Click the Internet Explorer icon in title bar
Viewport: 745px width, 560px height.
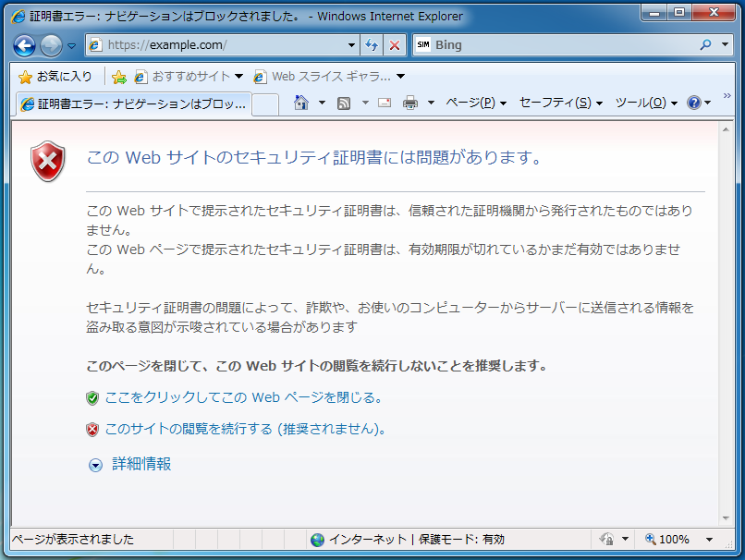tap(18, 17)
